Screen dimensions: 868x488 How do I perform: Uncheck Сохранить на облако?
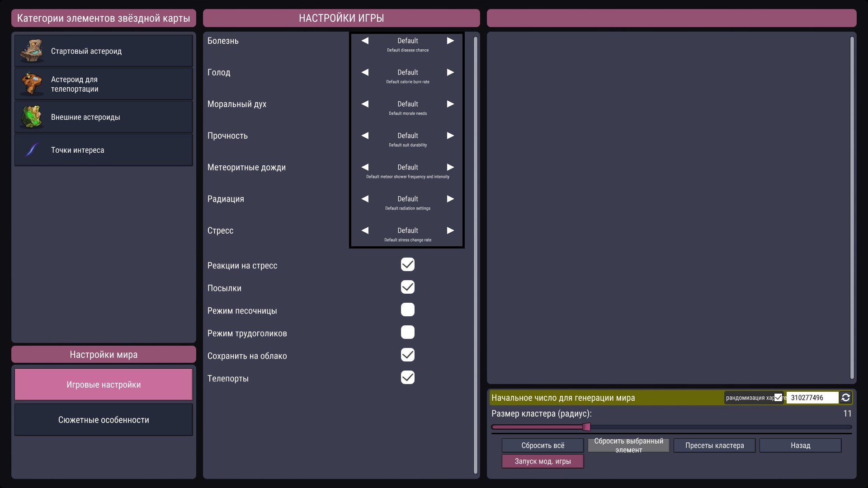(408, 355)
